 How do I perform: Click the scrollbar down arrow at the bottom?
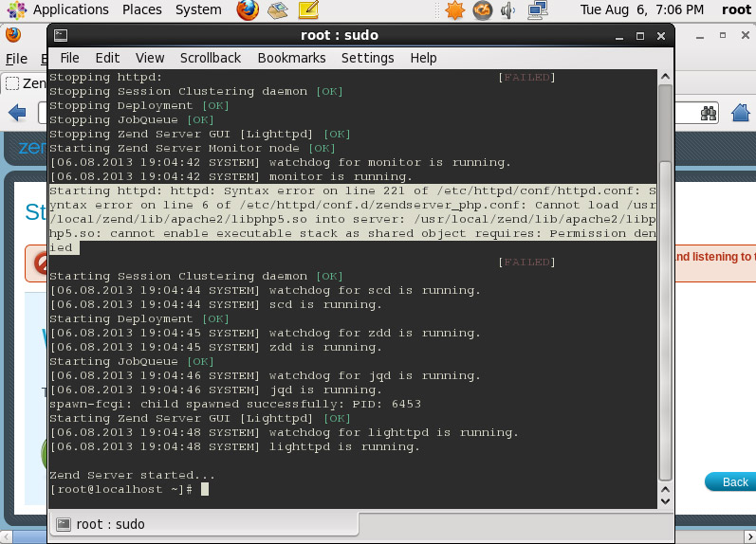click(665, 501)
